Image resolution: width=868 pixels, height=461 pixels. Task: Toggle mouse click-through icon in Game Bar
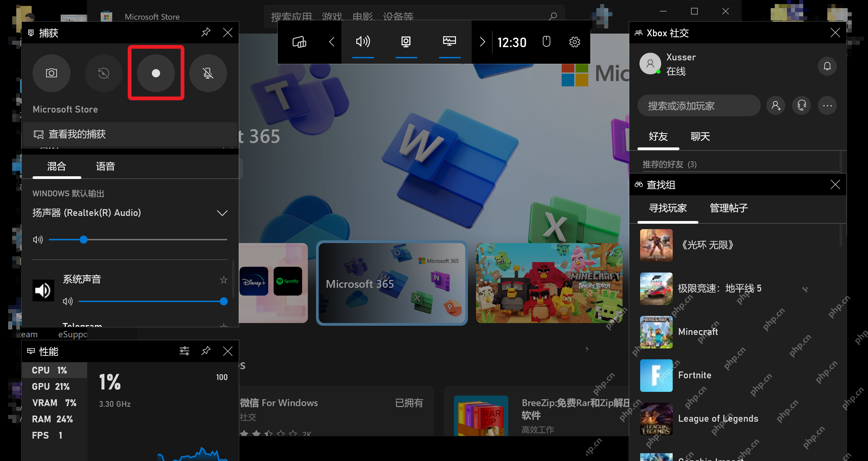(x=546, y=42)
